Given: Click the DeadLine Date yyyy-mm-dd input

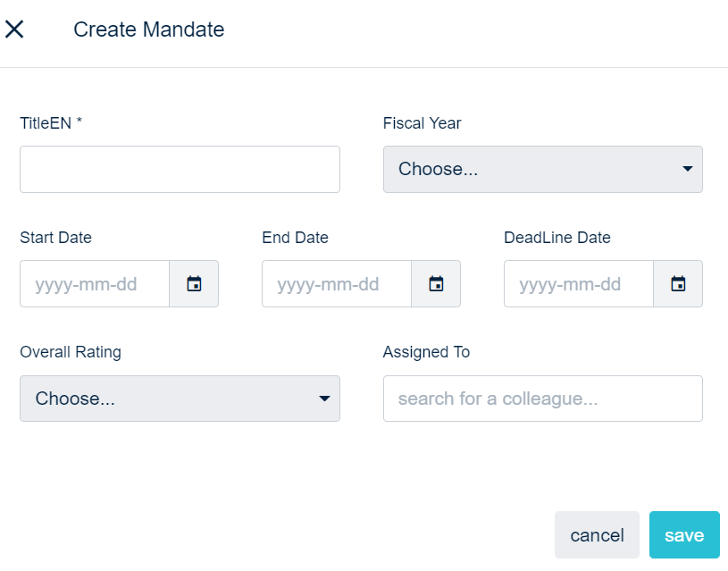Looking at the screenshot, I should [x=579, y=284].
